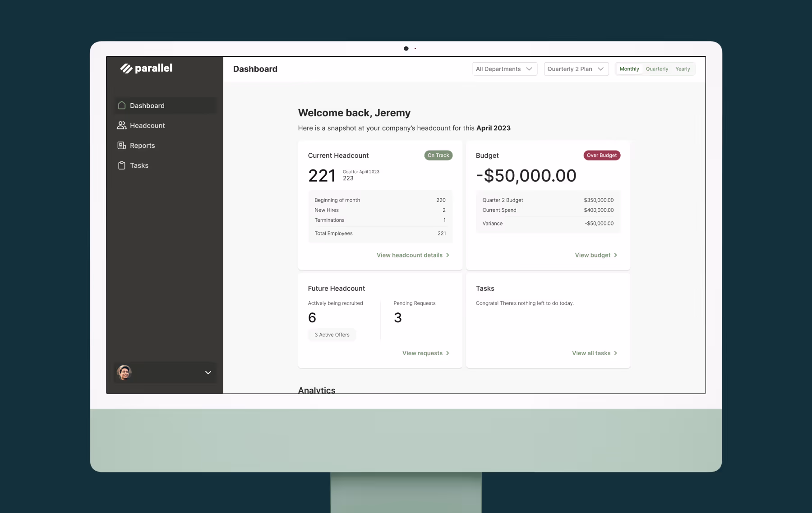Open Reports from the sidebar

coord(165,145)
